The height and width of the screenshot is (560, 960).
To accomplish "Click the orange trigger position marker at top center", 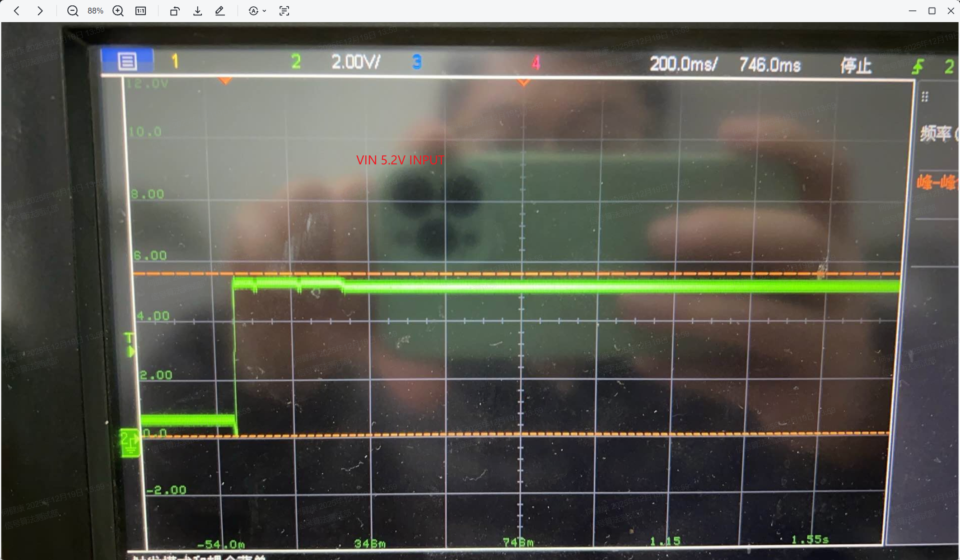I will (523, 83).
